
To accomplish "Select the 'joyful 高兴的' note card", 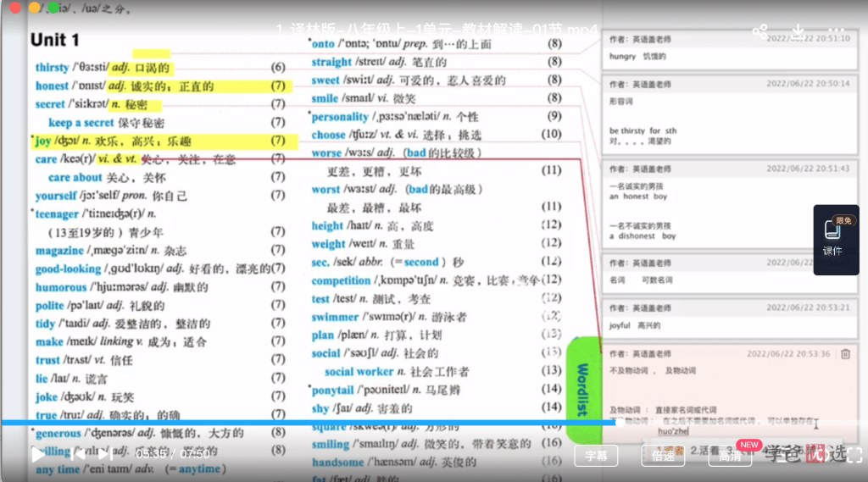I will pos(730,319).
